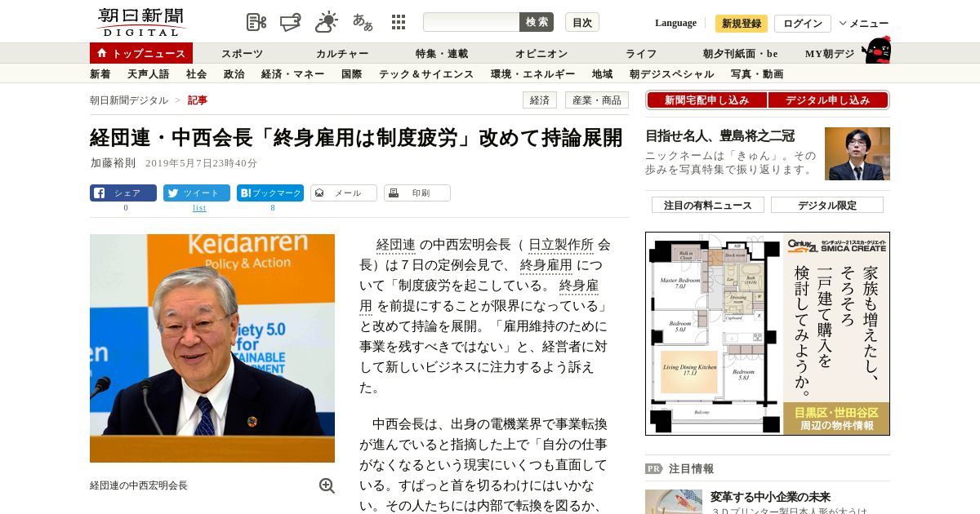Viewport: 980px width, 514px height.
Task: Add a Hatena bookmark
Action: [x=270, y=193]
